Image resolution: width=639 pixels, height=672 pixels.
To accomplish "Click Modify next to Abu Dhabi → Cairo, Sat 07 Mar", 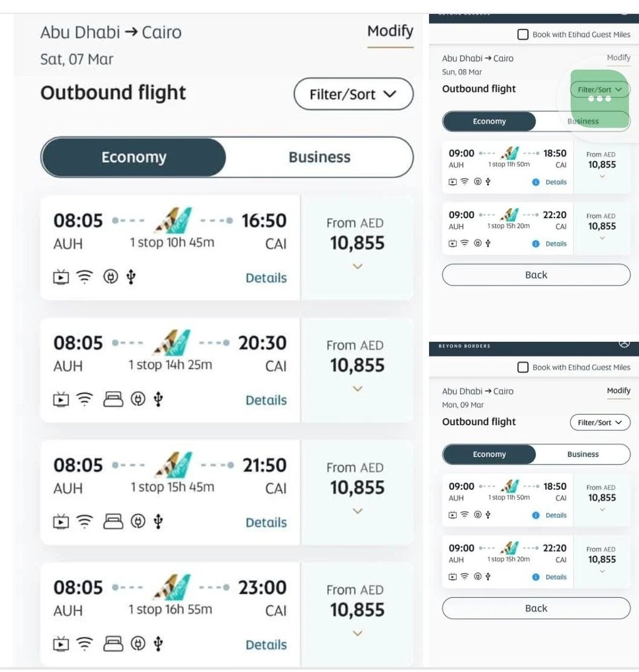I will 390,31.
